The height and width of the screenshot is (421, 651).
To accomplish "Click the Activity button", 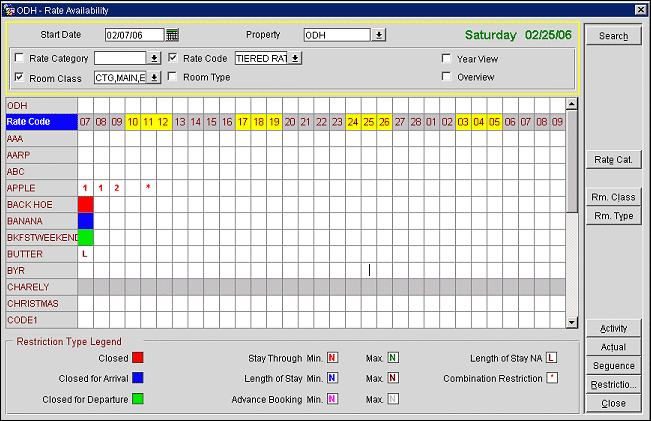I will [x=613, y=329].
